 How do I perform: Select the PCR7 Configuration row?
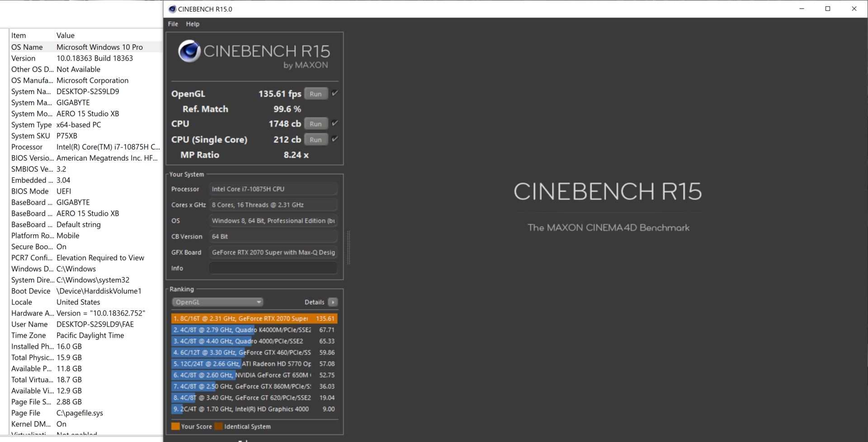[86, 258]
